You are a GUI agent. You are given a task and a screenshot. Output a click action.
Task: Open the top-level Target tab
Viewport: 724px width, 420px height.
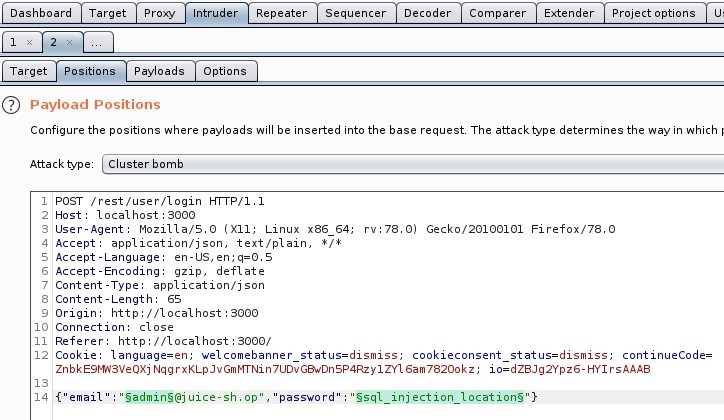(108, 13)
